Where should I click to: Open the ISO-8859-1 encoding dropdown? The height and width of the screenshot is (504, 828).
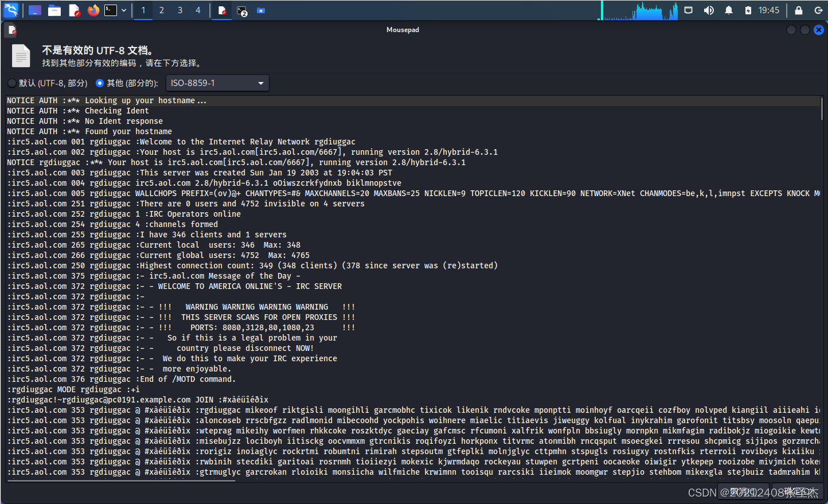click(217, 83)
